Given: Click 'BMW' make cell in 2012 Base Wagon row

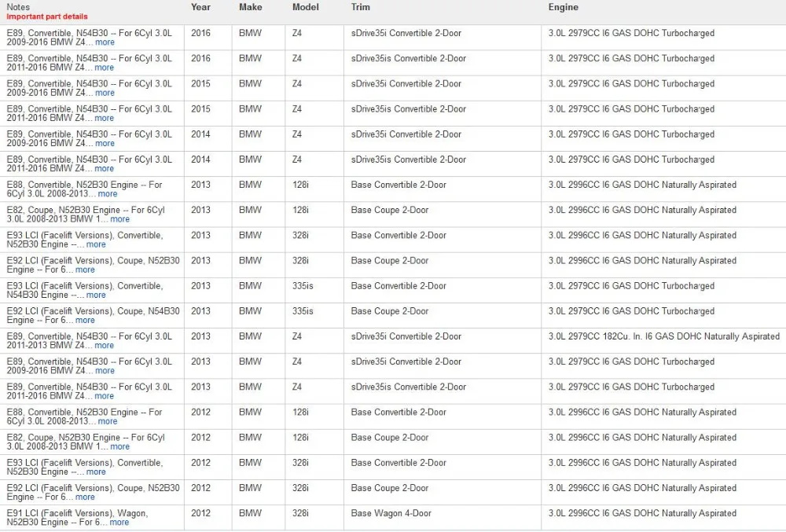Looking at the screenshot, I should point(250,513).
